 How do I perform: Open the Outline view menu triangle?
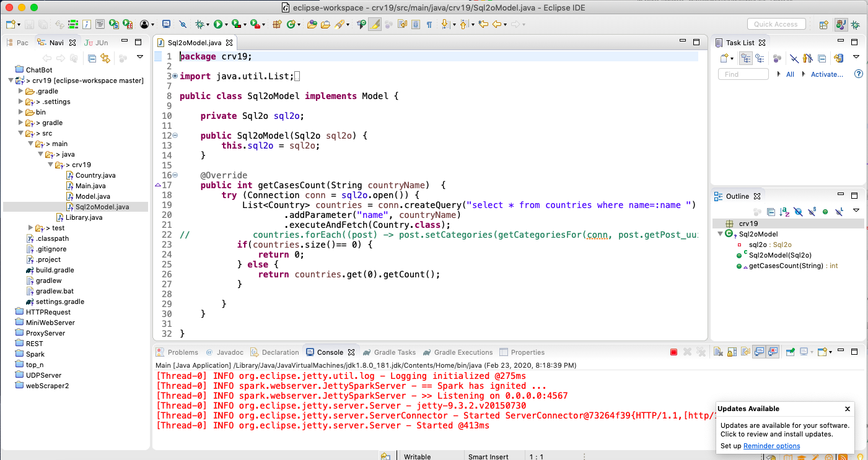[856, 210]
